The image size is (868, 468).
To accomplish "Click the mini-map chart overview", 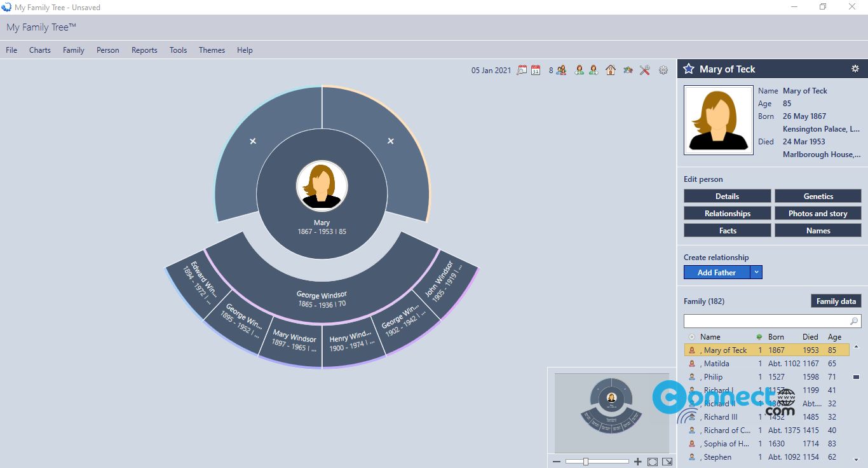I will 611,412.
